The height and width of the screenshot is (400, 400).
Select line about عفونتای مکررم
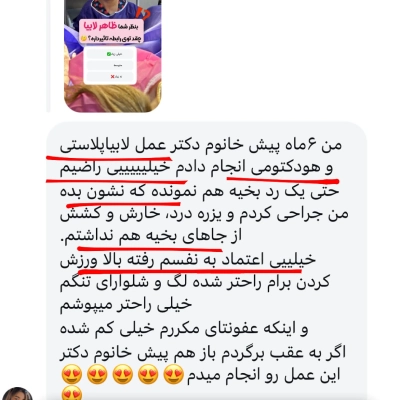tap(184, 329)
